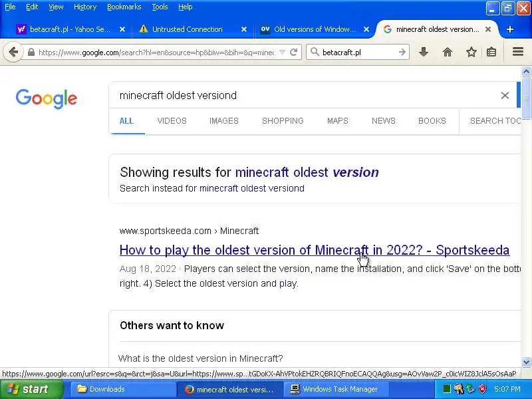Open the Firefox hamburger menu
Image resolution: width=532 pixels, height=399 pixels.
[518, 52]
